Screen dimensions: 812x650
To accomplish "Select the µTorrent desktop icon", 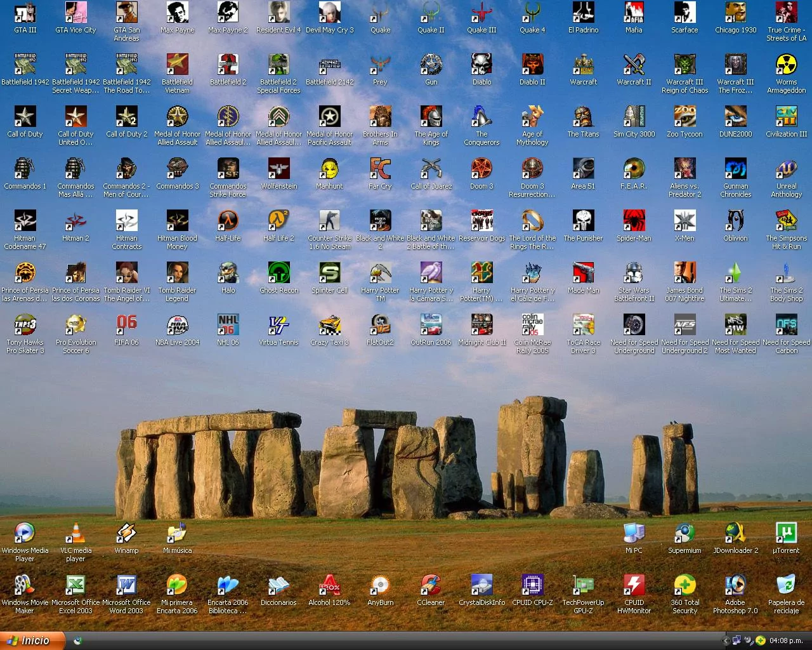I will (786, 533).
